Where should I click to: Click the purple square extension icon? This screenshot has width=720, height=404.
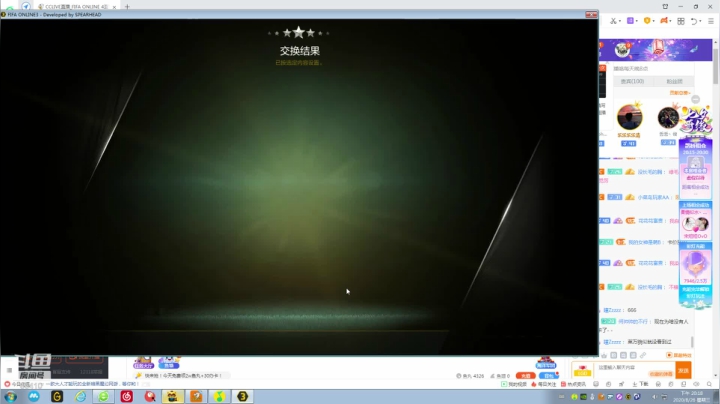[630, 21]
